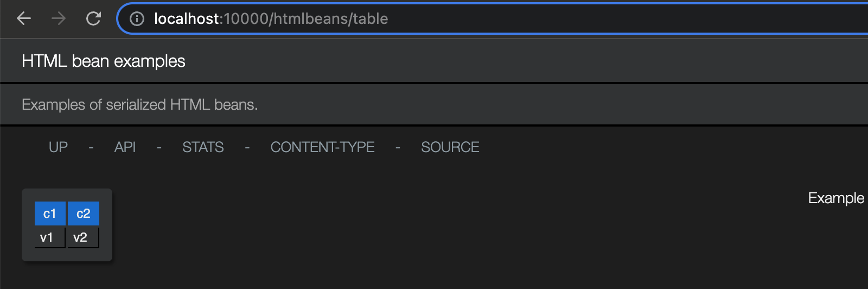
Task: Reload the current page
Action: point(93,18)
